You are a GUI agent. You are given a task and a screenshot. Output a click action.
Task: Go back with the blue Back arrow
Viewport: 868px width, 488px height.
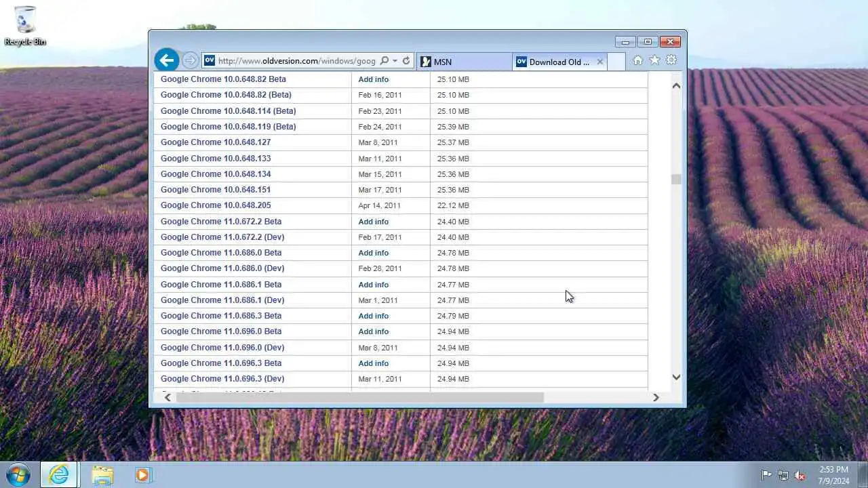[x=166, y=60]
